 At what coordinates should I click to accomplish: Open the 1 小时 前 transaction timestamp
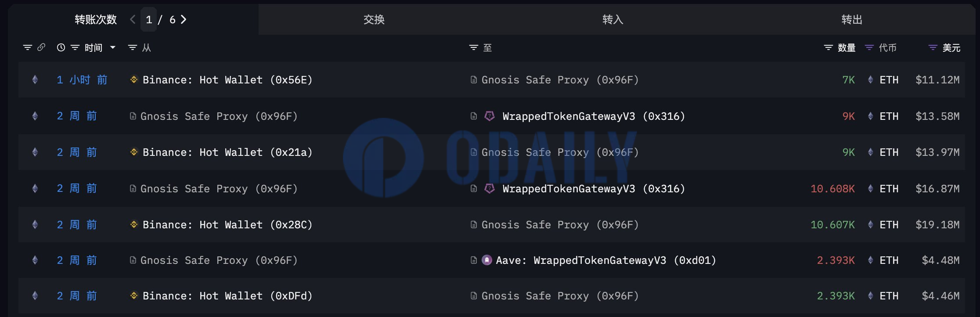(82, 80)
